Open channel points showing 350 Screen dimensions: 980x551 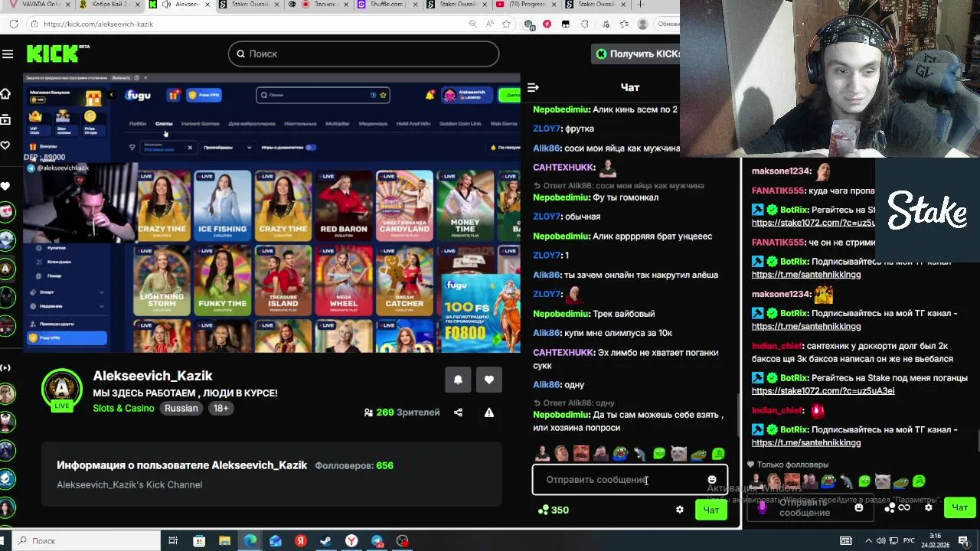coord(554,510)
